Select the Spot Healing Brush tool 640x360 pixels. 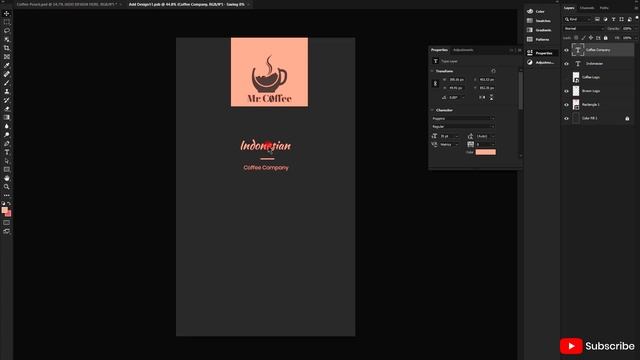tap(7, 74)
